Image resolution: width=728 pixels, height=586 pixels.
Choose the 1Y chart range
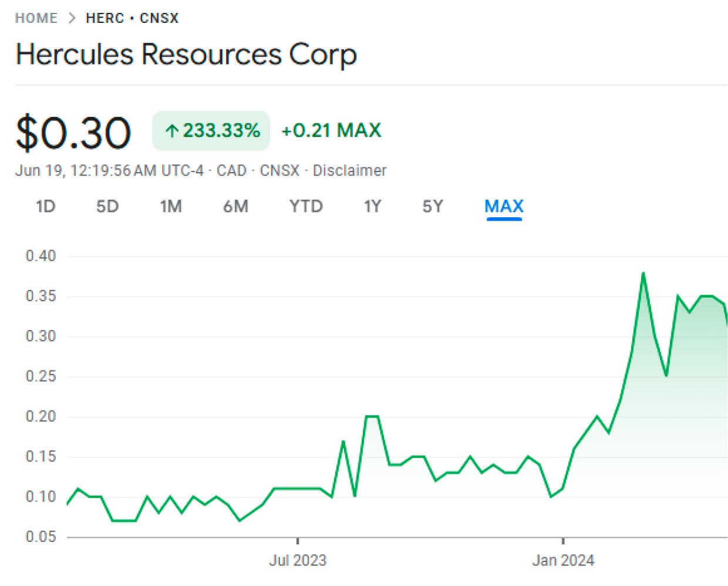(372, 207)
